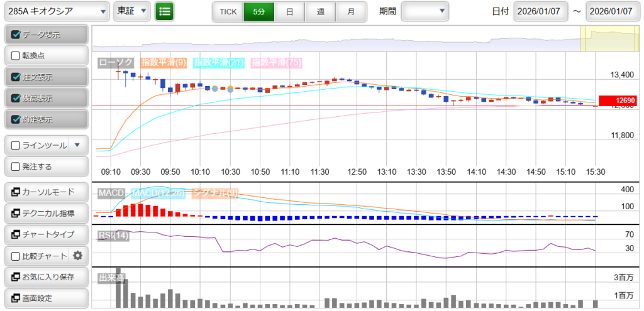Open チャートタイプ selection window
The width and height of the screenshot is (644, 311).
pyautogui.click(x=45, y=234)
